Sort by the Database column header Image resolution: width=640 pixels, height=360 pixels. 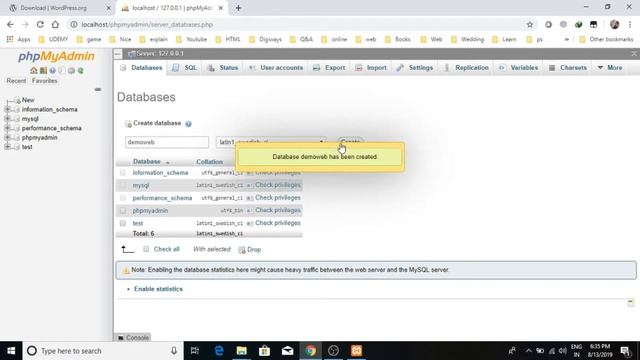pyautogui.click(x=147, y=162)
